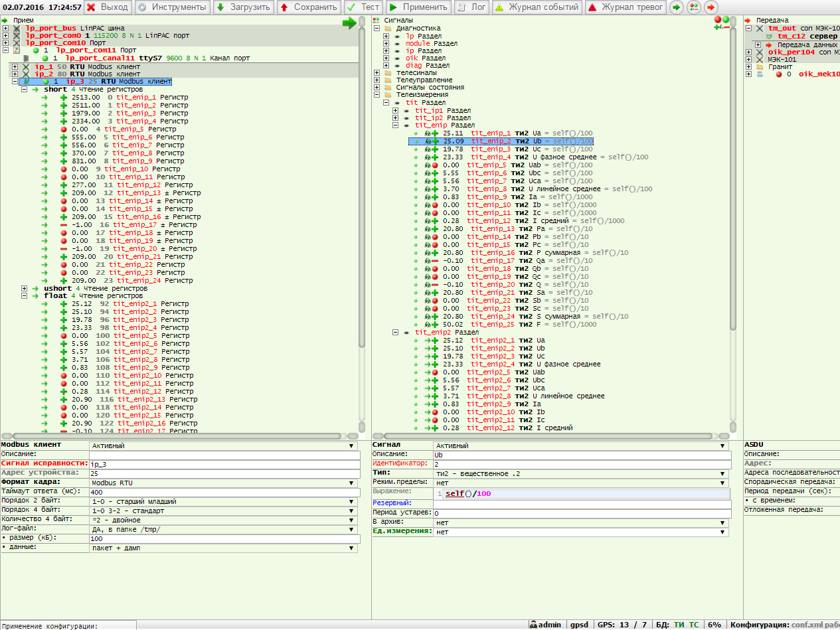Viewport: 840px width, 630px height.
Task: Click the green status dot beside lp_port_com11
Action: [x=36, y=50]
